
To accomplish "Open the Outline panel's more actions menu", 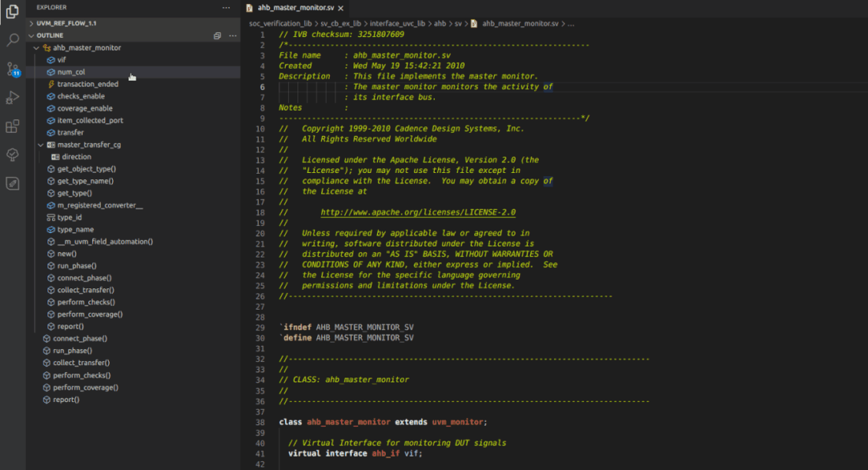I will (232, 35).
